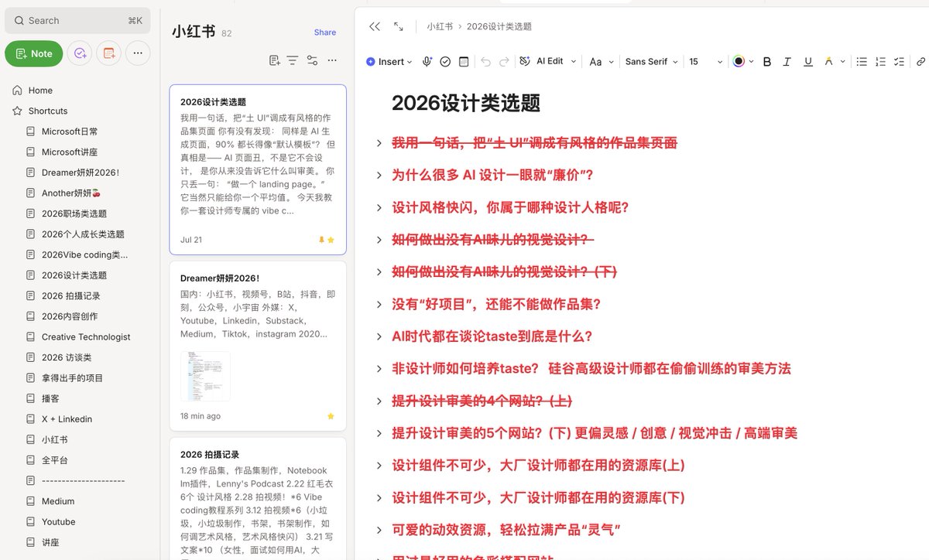929x560 pixels.
Task: Toggle bold formatting
Action: [767, 62]
